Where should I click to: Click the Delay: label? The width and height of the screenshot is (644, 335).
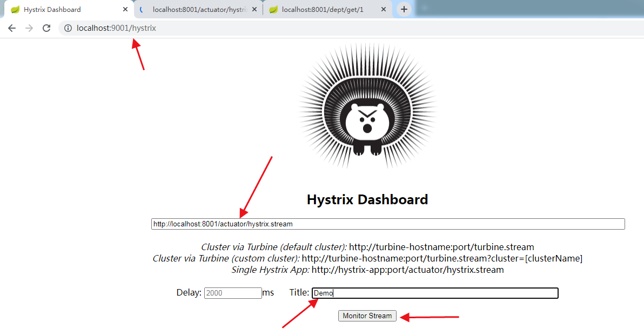(189, 292)
